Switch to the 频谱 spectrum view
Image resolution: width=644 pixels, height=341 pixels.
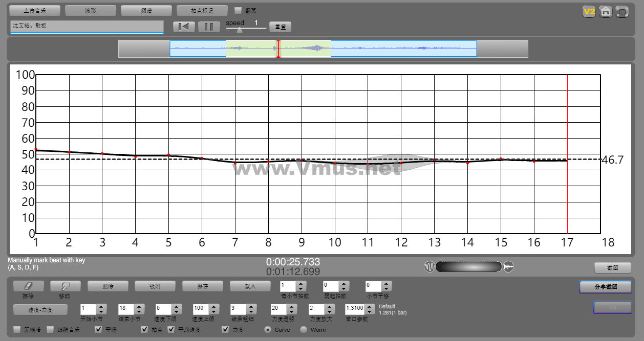point(146,10)
